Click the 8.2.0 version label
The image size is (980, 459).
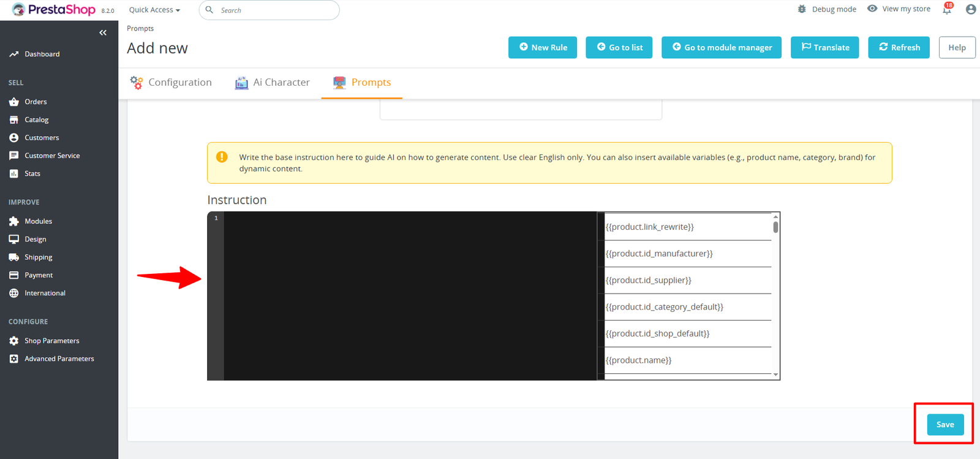[108, 11]
